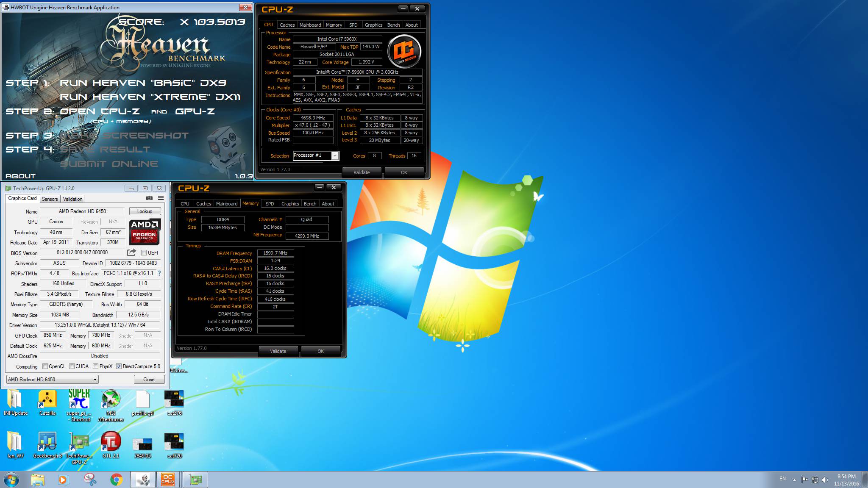Open the taskbar clock and date
868x488 pixels.
[x=846, y=480]
